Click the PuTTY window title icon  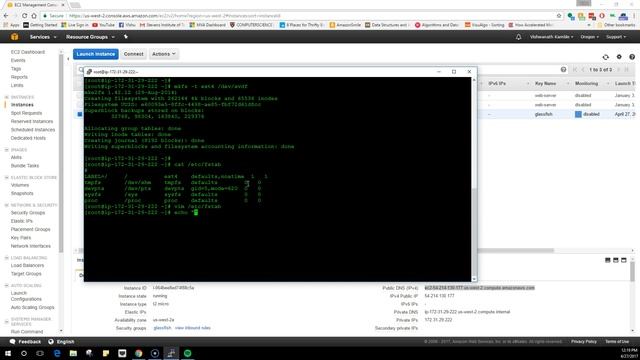(89, 72)
